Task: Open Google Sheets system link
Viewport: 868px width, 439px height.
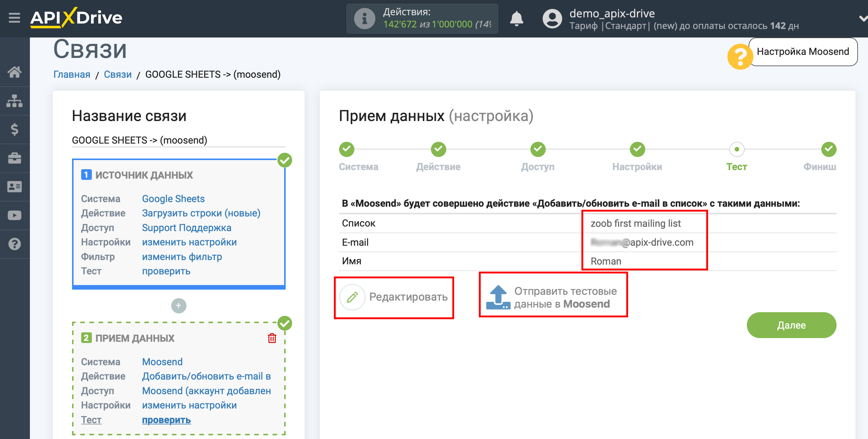Action: coord(173,199)
